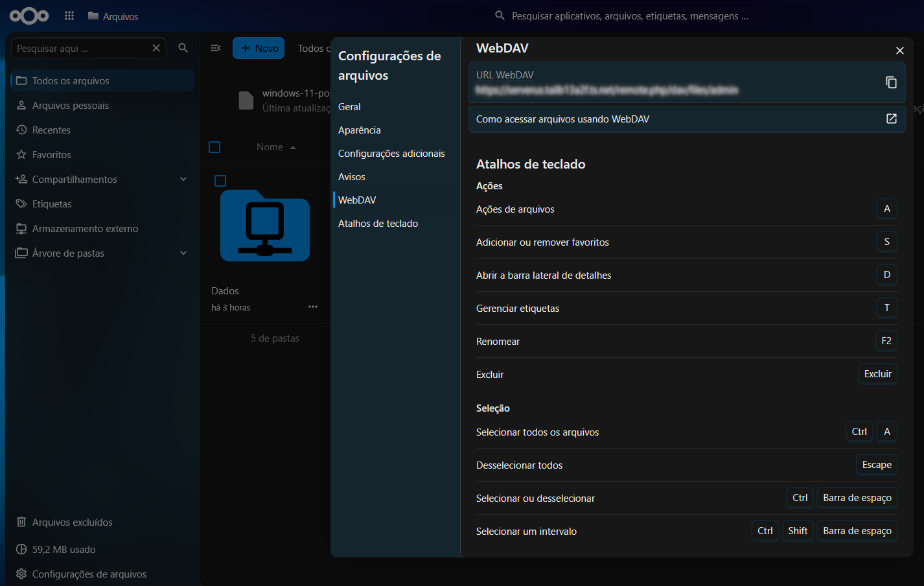Viewport: 924px width, 586px height.
Task: Click the windows-11 file entry
Action: click(283, 100)
